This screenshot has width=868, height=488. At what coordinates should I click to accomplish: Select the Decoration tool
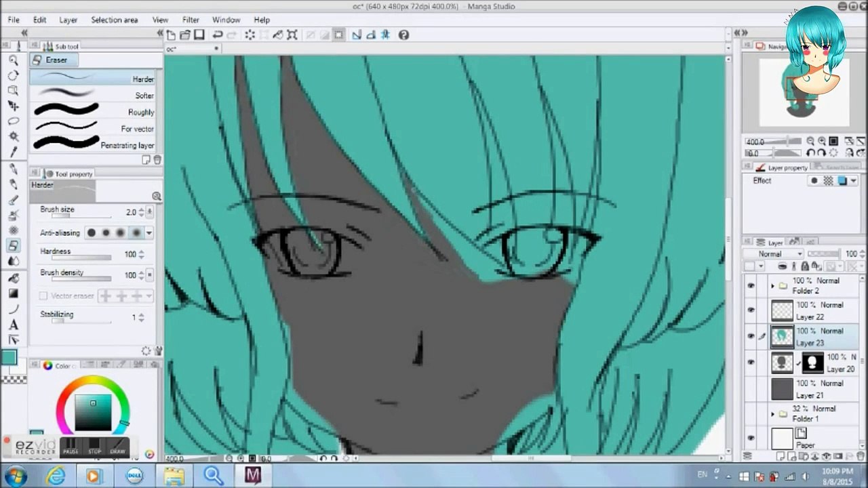pyautogui.click(x=13, y=230)
